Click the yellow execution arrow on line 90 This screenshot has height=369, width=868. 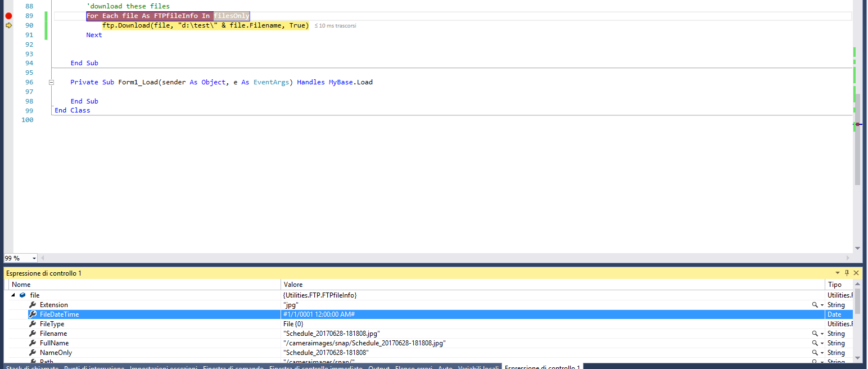(x=8, y=25)
